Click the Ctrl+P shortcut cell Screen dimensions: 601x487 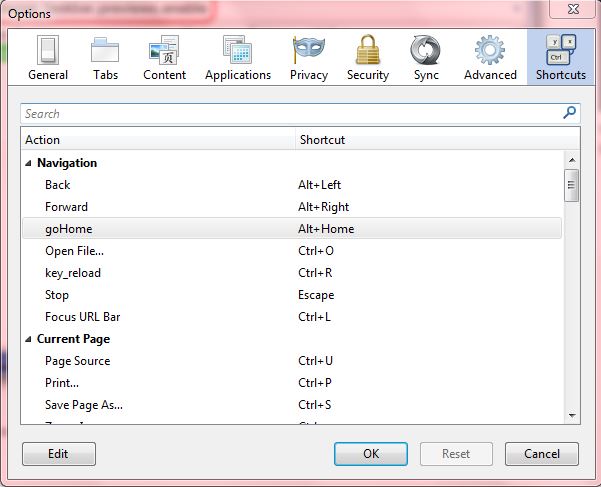(x=315, y=383)
